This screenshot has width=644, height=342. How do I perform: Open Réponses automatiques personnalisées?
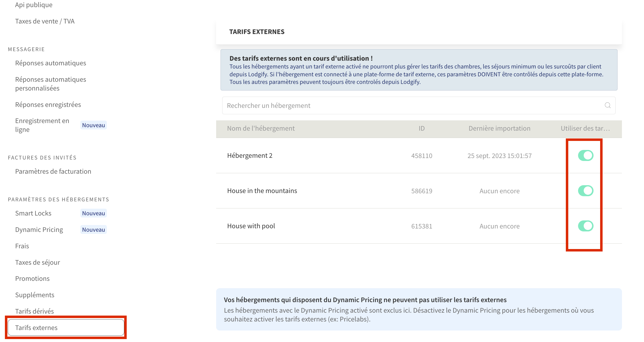pyautogui.click(x=50, y=84)
